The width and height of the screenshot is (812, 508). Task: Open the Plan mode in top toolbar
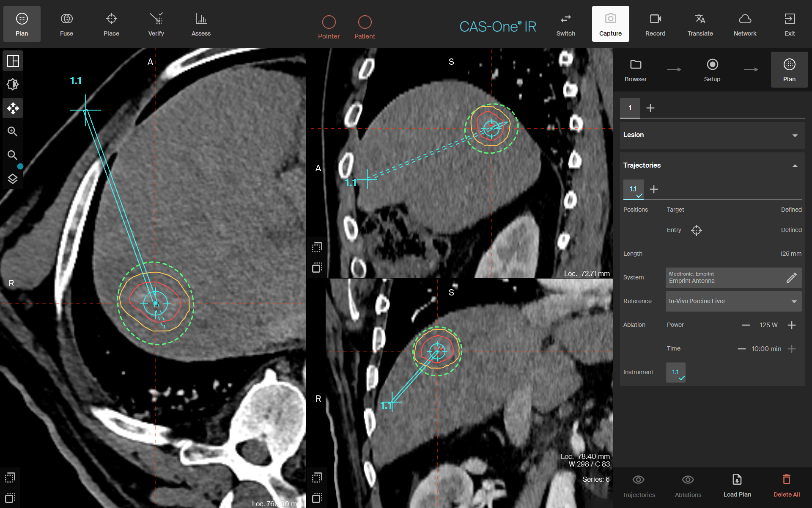click(22, 24)
